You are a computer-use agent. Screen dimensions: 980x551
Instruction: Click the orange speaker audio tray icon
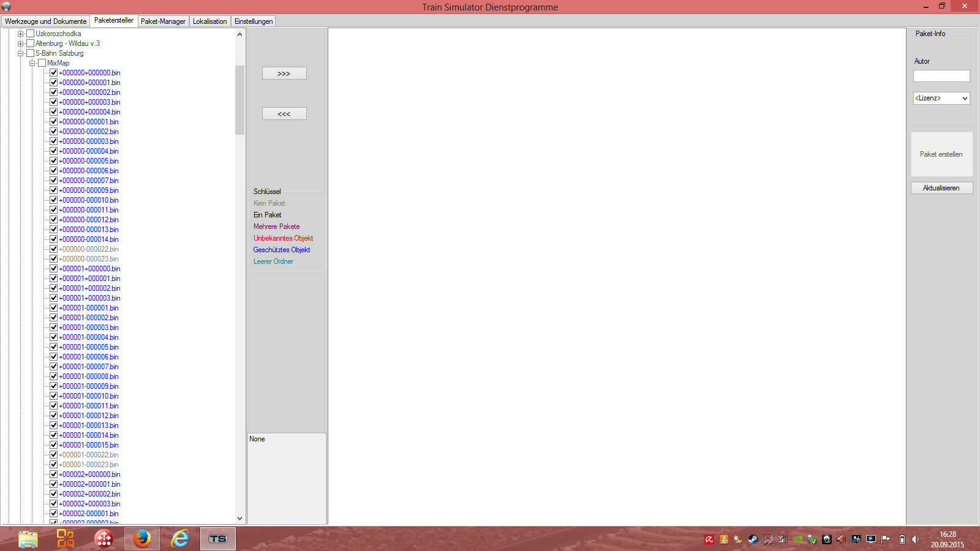click(842, 539)
